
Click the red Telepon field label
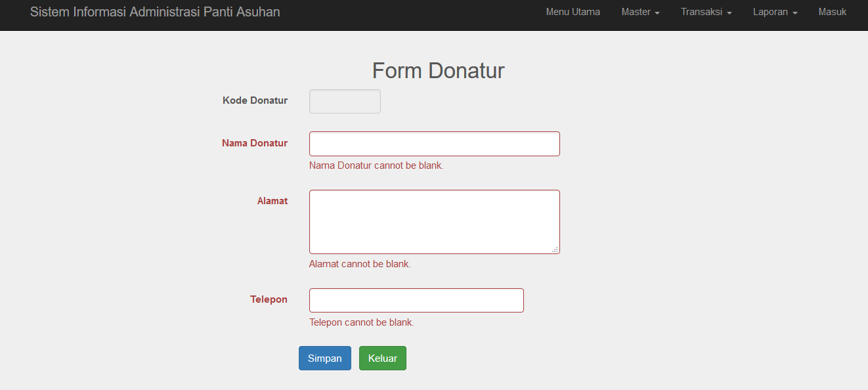tap(269, 299)
